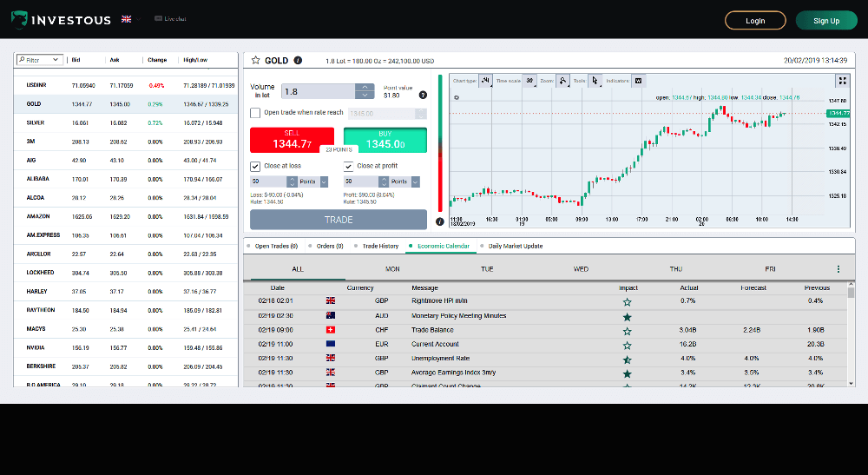Uncheck the Close at loss checkbox

tap(255, 166)
